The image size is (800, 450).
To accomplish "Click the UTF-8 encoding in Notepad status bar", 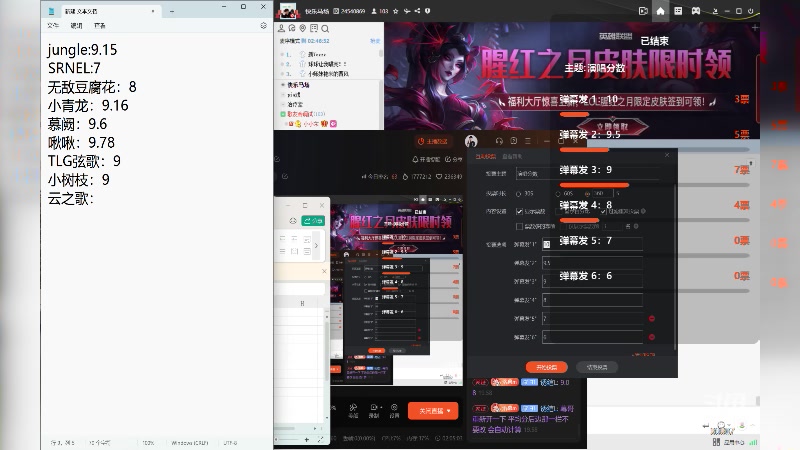I will (230, 443).
